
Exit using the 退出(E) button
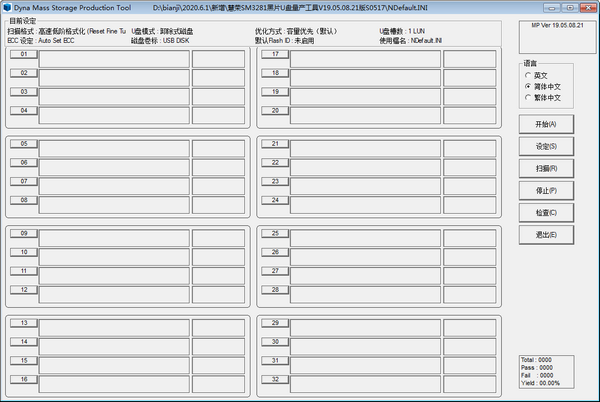click(x=546, y=234)
